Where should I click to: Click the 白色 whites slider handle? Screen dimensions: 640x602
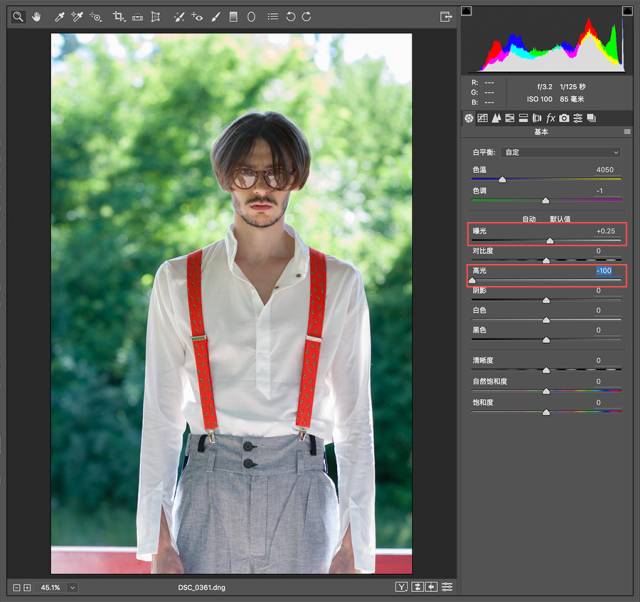[546, 320]
